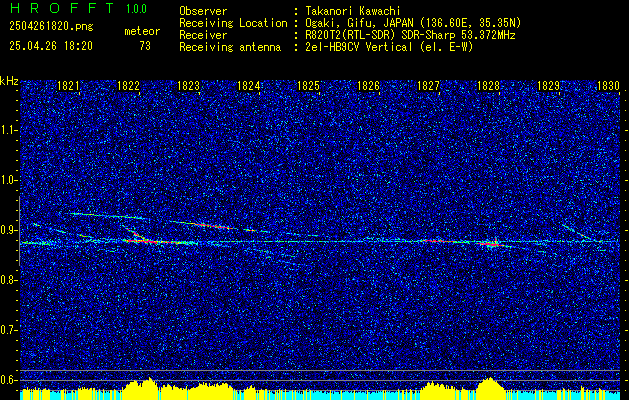Click the Observer label

(x=203, y=11)
